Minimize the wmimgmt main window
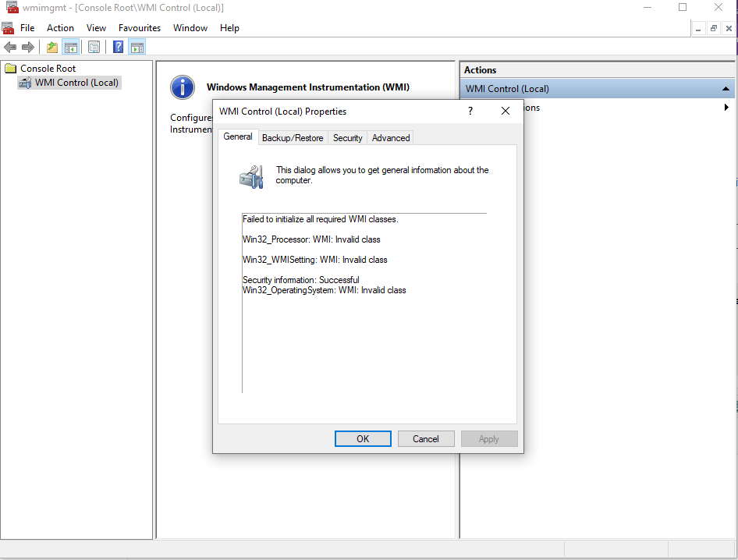Screen dimensions: 738x560 (x=648, y=7)
